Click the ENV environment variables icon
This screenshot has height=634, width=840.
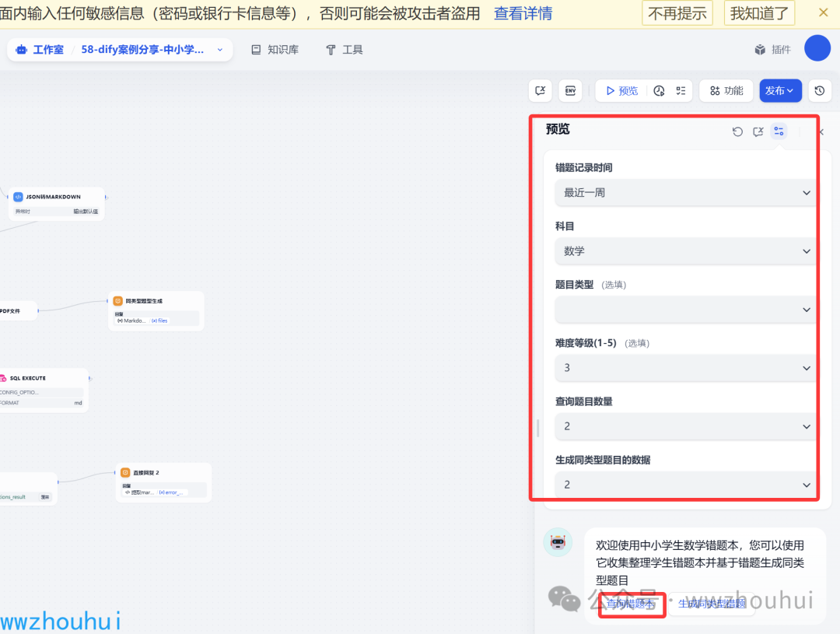click(571, 90)
